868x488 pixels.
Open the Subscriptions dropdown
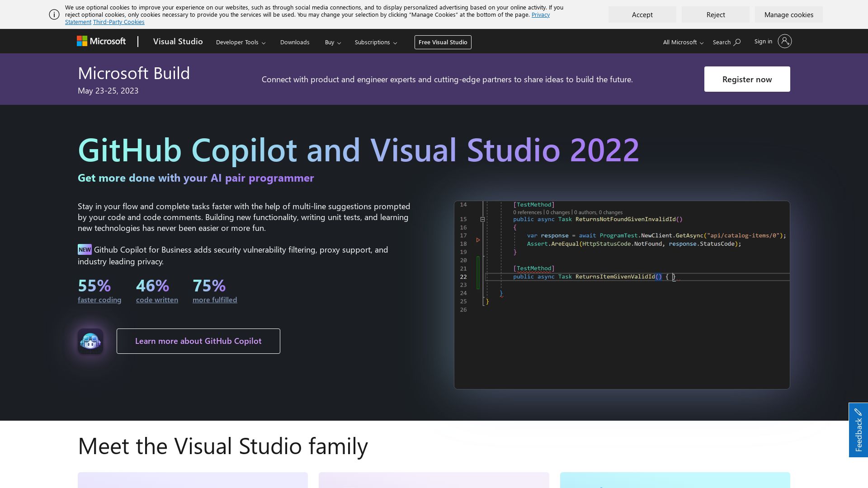376,42
